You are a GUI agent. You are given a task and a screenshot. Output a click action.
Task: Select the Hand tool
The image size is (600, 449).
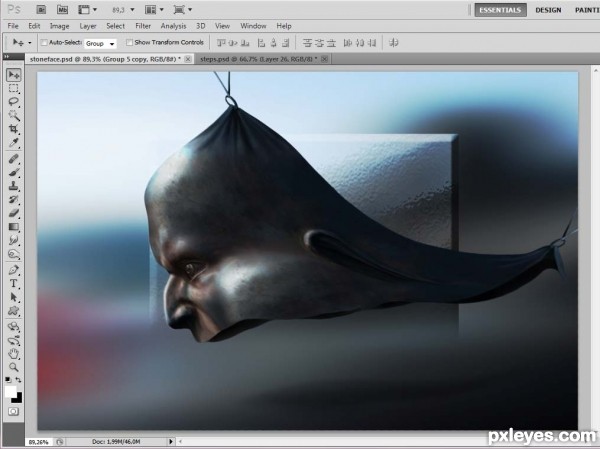pyautogui.click(x=14, y=354)
